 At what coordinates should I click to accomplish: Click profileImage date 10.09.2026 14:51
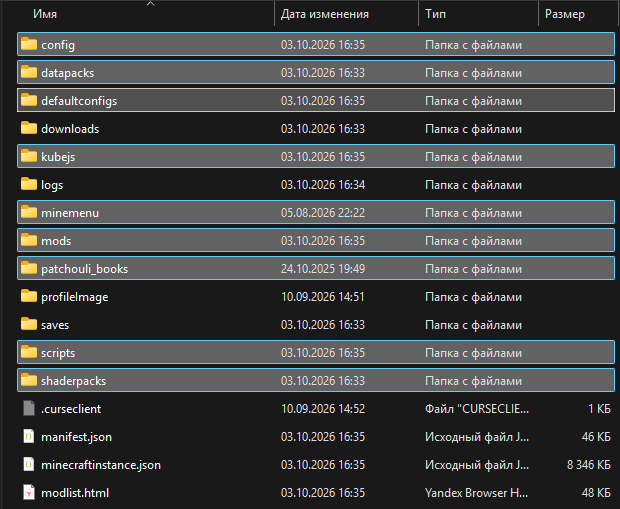point(323,297)
